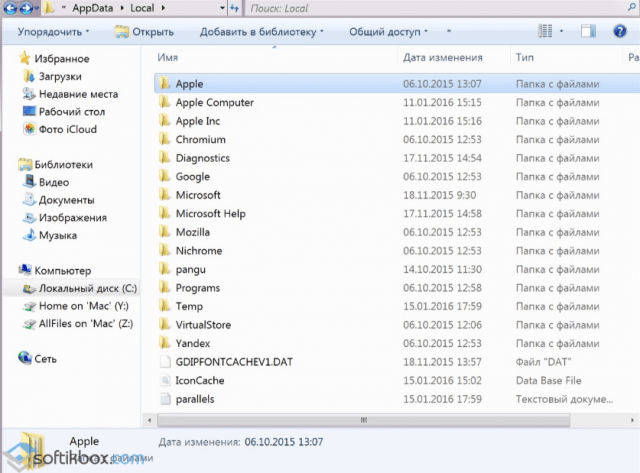
Task: Click the date 15.01.2016 17:59 for Temp
Action: [x=442, y=306]
